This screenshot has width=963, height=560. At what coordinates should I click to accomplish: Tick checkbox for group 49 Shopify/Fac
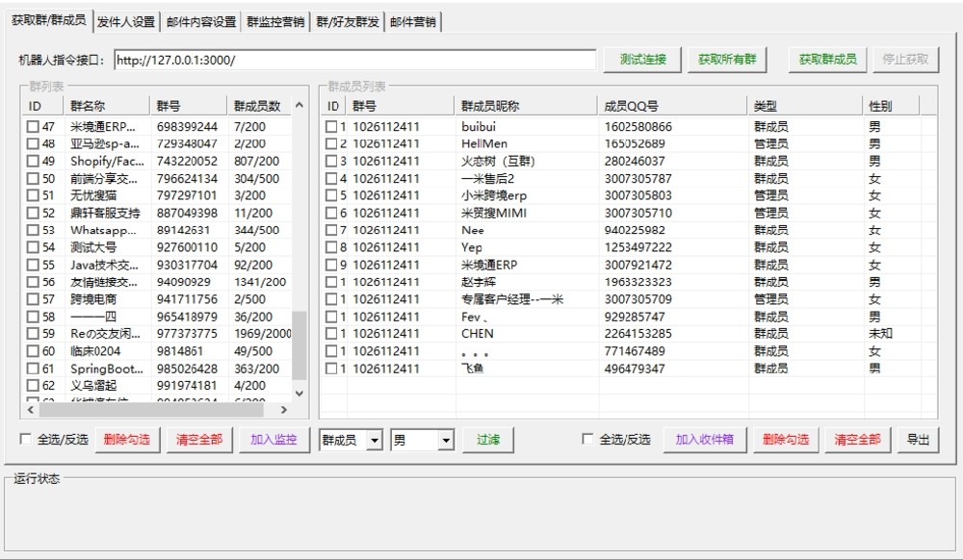[33, 162]
